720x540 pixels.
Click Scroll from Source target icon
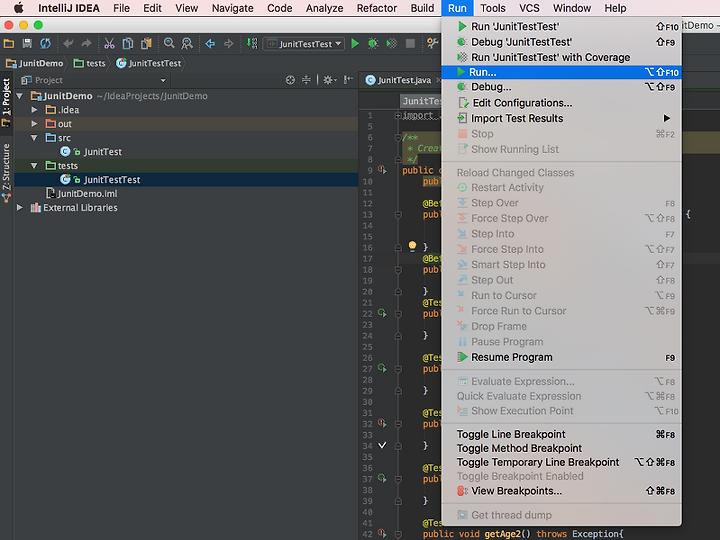[x=290, y=80]
